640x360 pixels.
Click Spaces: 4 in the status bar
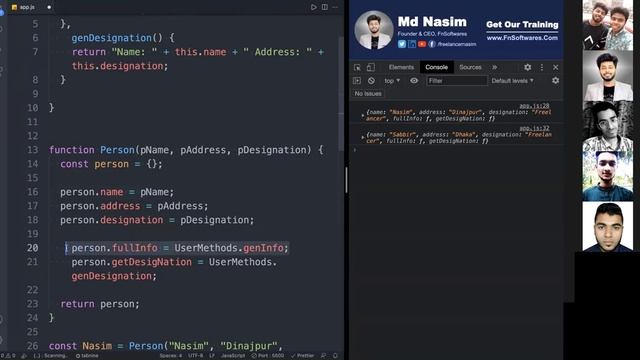(171, 356)
